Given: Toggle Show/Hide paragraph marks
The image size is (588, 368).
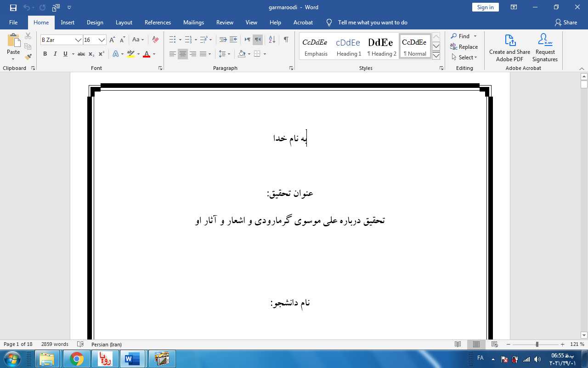Looking at the screenshot, I should (286, 40).
